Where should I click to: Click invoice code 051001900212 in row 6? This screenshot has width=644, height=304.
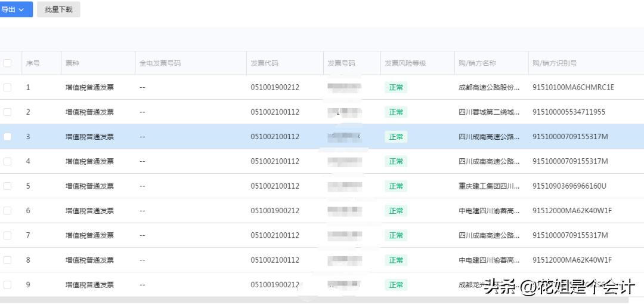(275, 211)
